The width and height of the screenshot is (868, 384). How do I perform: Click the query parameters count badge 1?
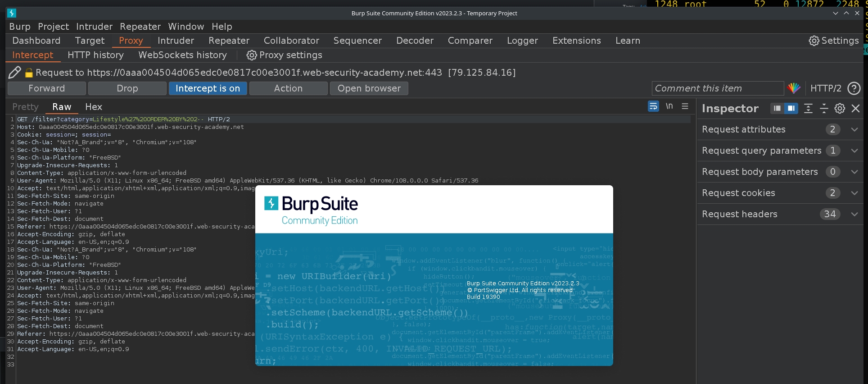coord(833,151)
